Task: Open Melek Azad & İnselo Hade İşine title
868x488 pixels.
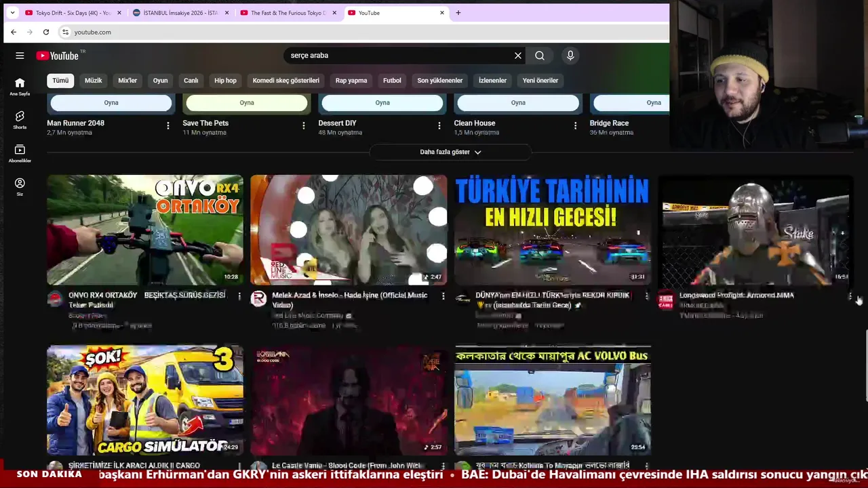Action: coord(350,300)
